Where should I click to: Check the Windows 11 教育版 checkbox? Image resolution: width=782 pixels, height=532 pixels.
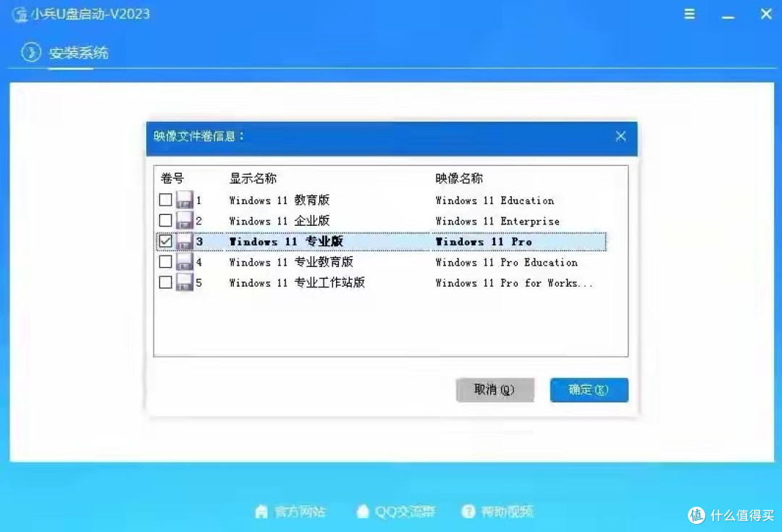coord(165,200)
